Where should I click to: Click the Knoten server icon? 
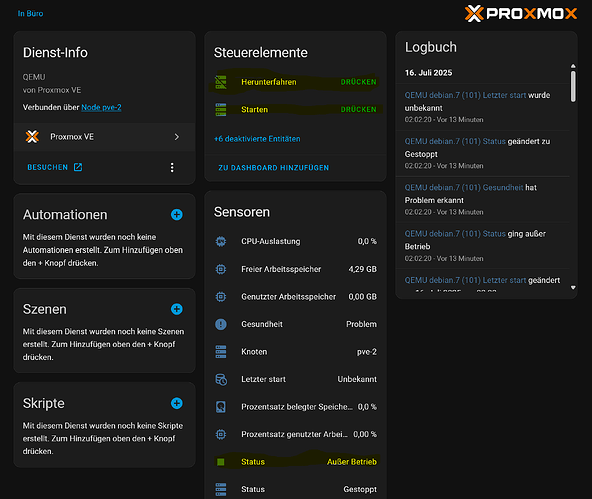coord(221,352)
